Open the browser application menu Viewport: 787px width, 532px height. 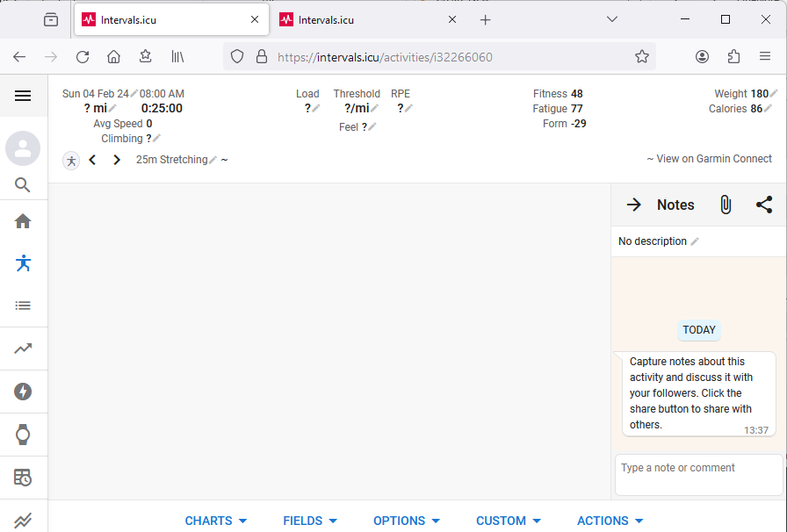764,56
